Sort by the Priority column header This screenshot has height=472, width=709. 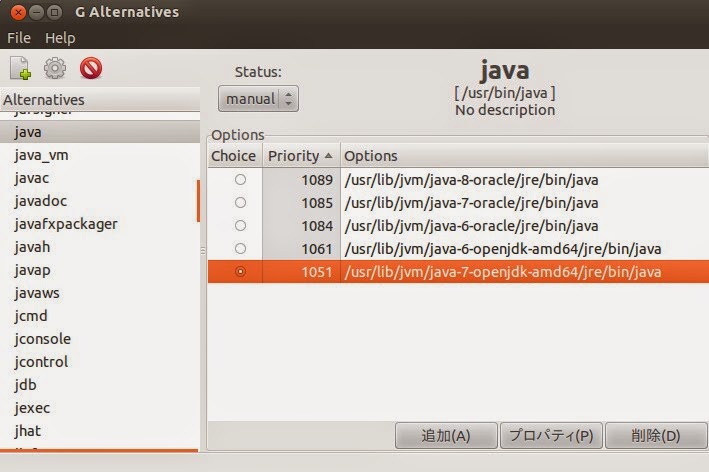pyautogui.click(x=301, y=156)
